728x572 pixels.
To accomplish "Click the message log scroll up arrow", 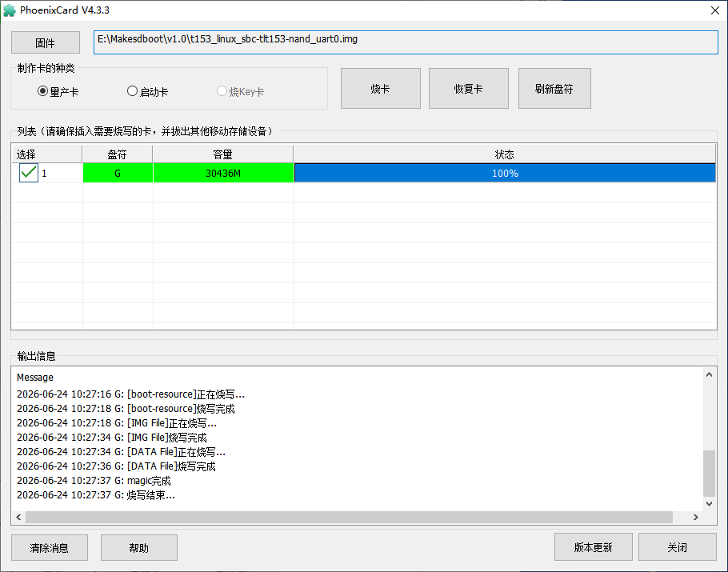I will coord(709,374).
